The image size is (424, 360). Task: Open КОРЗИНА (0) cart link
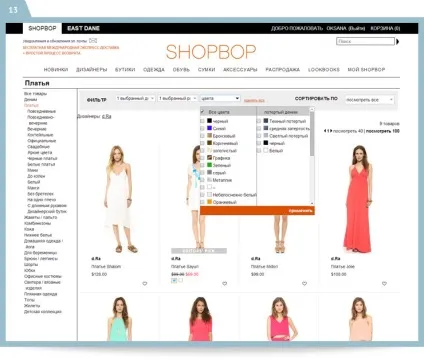click(x=385, y=28)
